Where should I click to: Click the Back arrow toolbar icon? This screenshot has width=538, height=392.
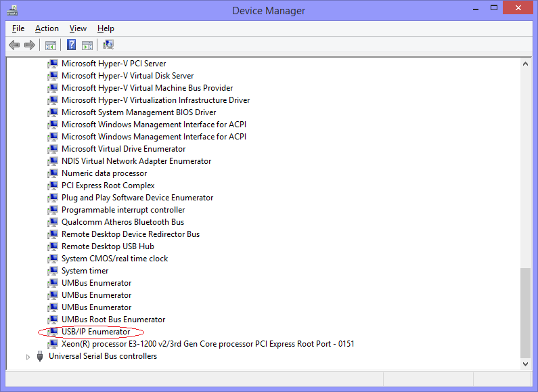(14, 45)
